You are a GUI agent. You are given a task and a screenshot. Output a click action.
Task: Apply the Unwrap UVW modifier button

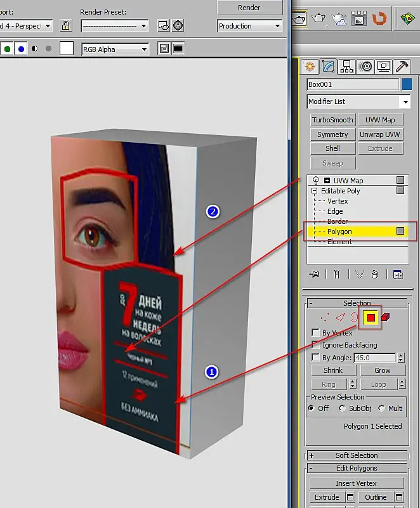(381, 134)
